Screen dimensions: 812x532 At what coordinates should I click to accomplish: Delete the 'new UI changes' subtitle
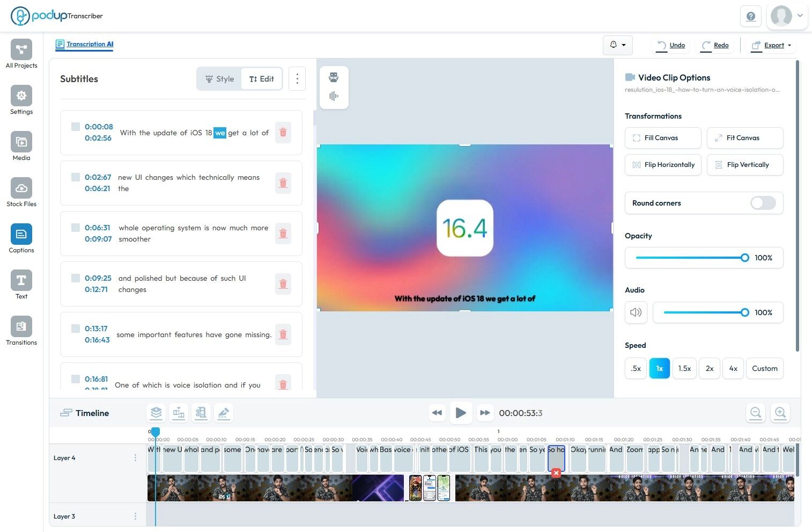283,183
